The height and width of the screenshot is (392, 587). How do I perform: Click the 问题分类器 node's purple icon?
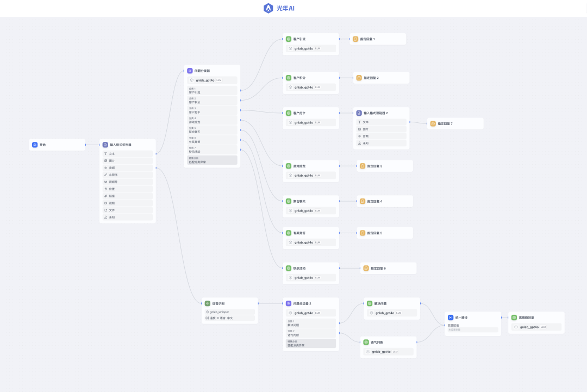(x=190, y=71)
